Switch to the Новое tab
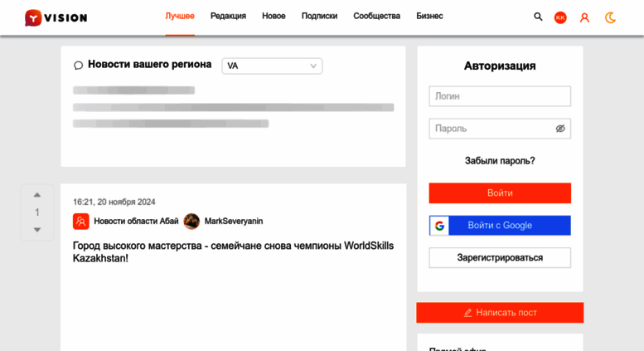The width and height of the screenshot is (644, 351). coord(274,16)
